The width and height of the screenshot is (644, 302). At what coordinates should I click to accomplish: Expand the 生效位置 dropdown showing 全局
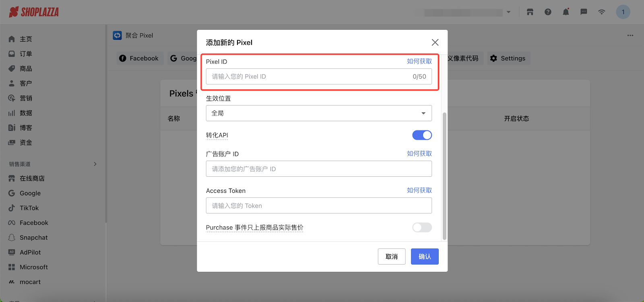click(319, 113)
